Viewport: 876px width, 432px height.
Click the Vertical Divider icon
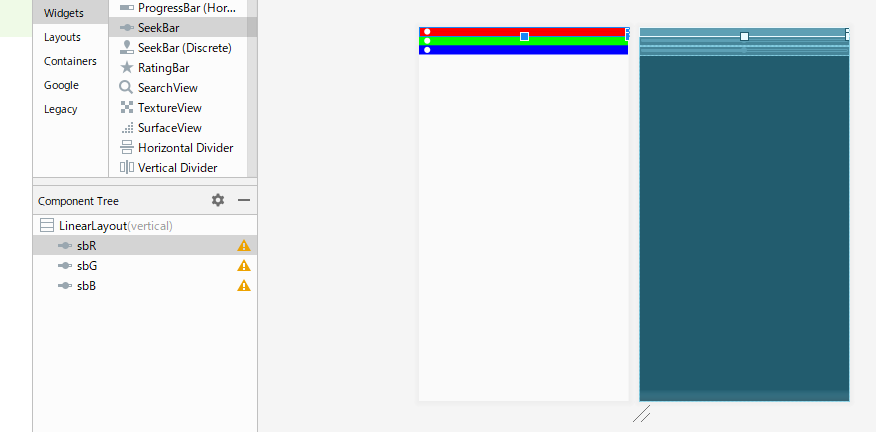(x=127, y=167)
